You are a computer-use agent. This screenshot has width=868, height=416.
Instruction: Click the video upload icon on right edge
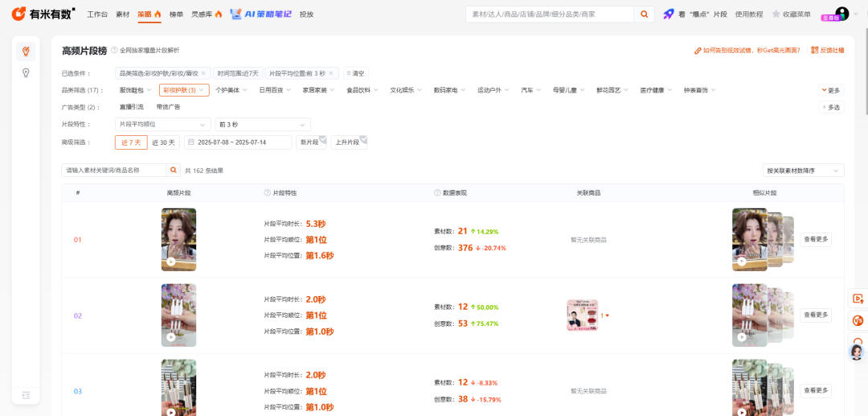[858, 299]
